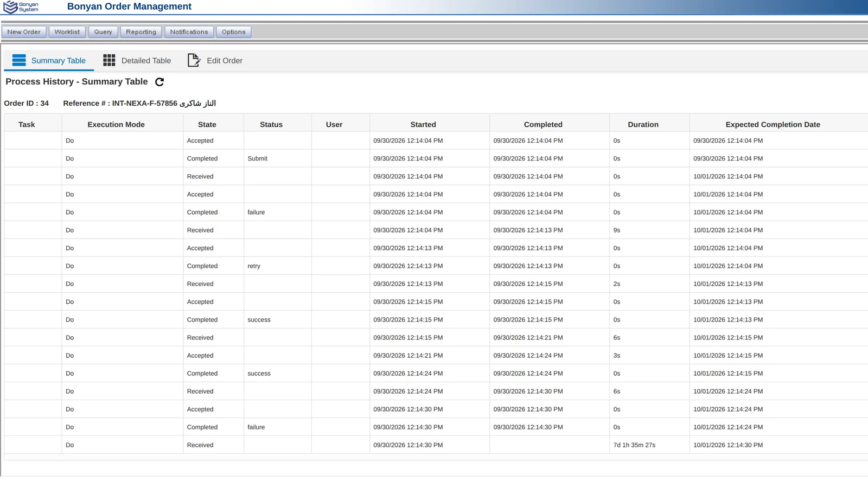Switch to the Summary Table tab
The height and width of the screenshot is (488, 868).
tap(49, 61)
